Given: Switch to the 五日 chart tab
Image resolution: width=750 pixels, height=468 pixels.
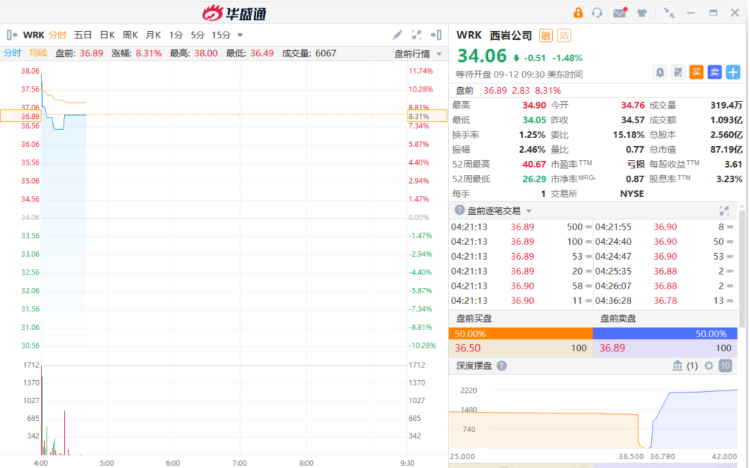Looking at the screenshot, I should pos(82,34).
